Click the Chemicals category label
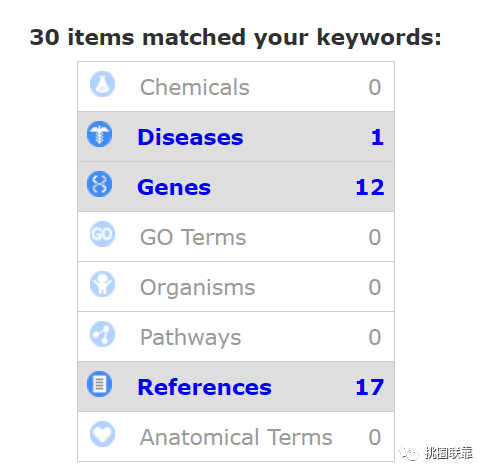The width and height of the screenshot is (488, 475). pos(195,87)
